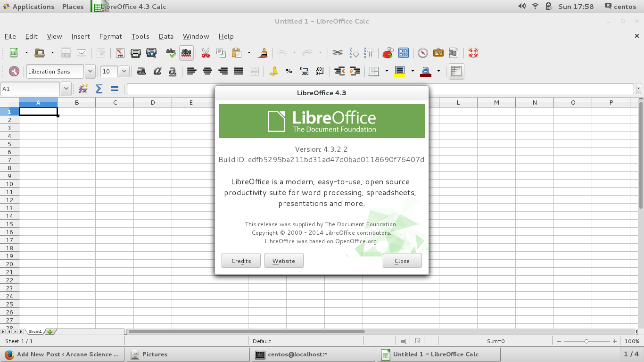Viewport: 644px width, 362px height.
Task: Select the Clone Formatting paintbrush
Action: (x=263, y=53)
